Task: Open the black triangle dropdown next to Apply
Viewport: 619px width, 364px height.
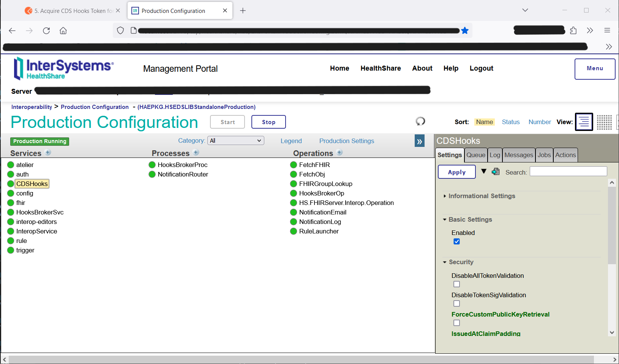Action: point(484,171)
